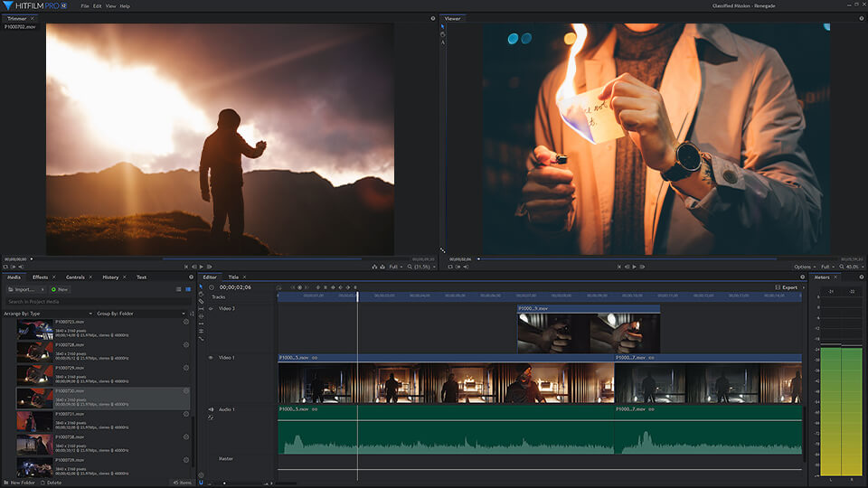Toggle sort order icon next to Group By
868x488 pixels.
coord(192,314)
